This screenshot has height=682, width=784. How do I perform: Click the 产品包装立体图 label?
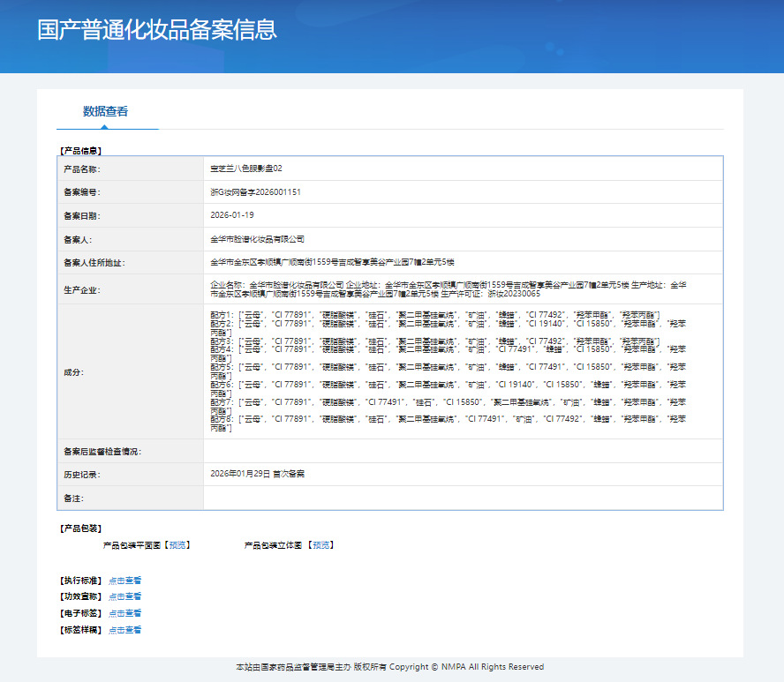[273, 545]
